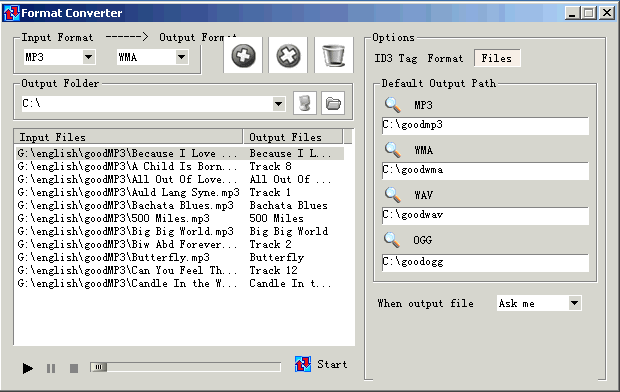Click the magnifier icon next to MP3

pyautogui.click(x=392, y=105)
